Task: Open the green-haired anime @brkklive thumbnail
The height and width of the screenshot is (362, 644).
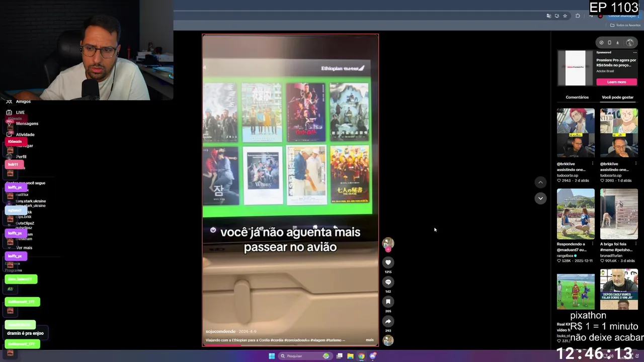Action: click(x=619, y=133)
